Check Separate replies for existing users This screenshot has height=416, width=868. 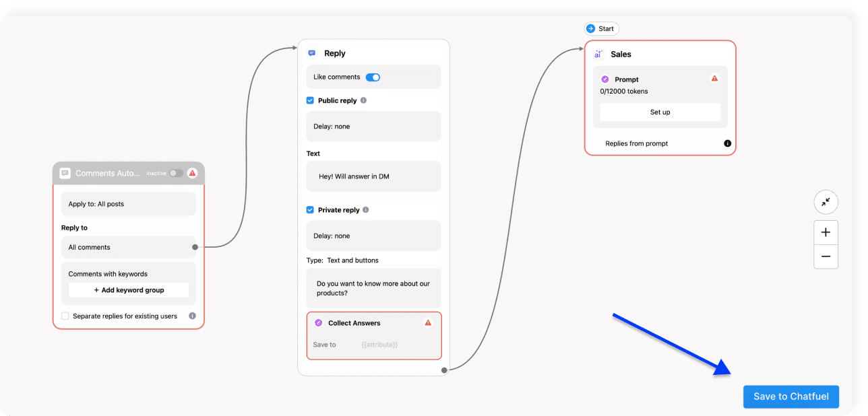(x=65, y=315)
